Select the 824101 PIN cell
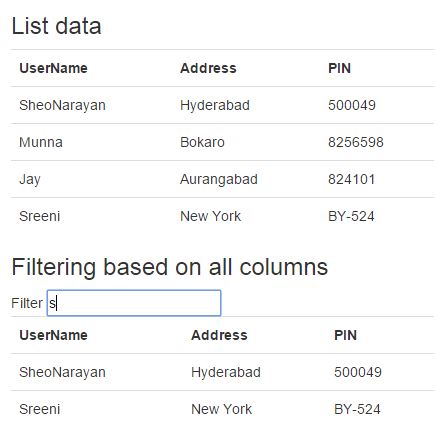 click(351, 179)
